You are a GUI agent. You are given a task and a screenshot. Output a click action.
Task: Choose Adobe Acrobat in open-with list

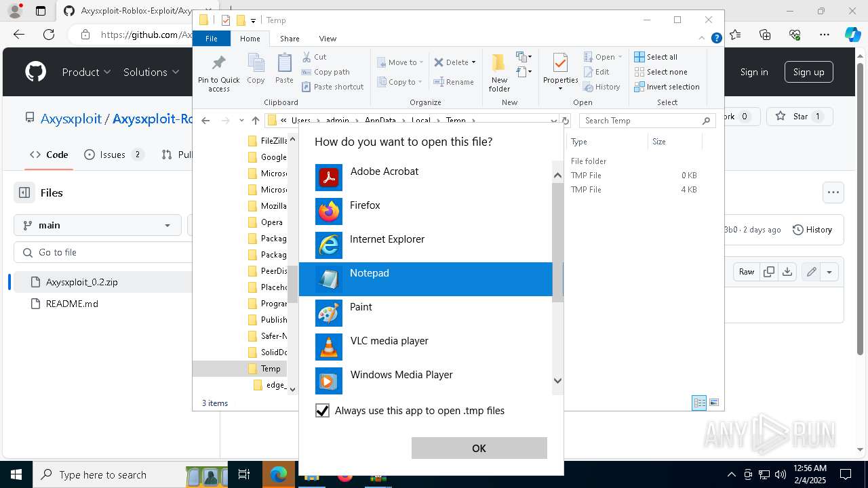click(x=426, y=178)
